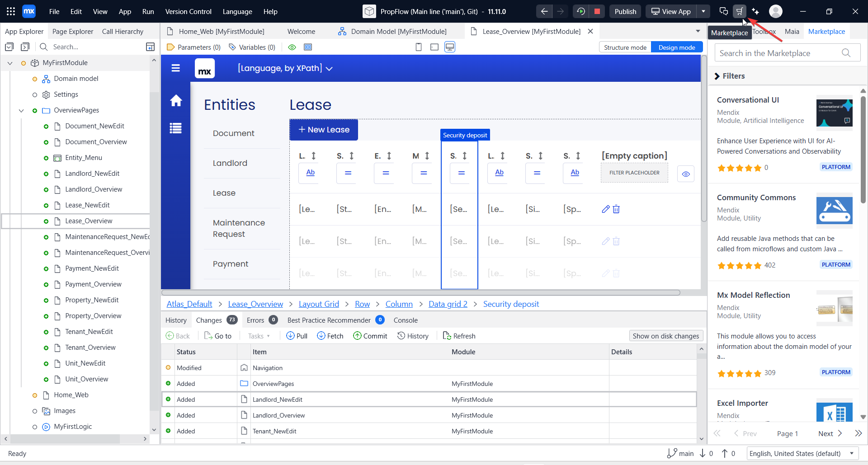868x465 pixels.
Task: Open the Version Control menu
Action: [x=188, y=11]
